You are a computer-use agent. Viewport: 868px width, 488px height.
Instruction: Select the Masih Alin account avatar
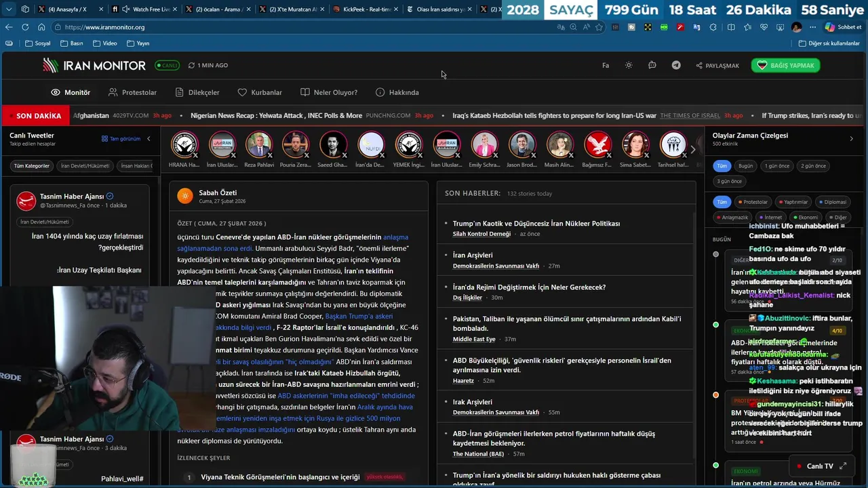pos(559,145)
